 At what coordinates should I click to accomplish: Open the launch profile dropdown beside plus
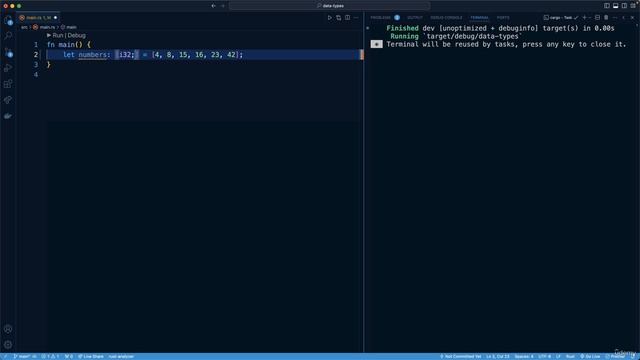click(x=590, y=18)
